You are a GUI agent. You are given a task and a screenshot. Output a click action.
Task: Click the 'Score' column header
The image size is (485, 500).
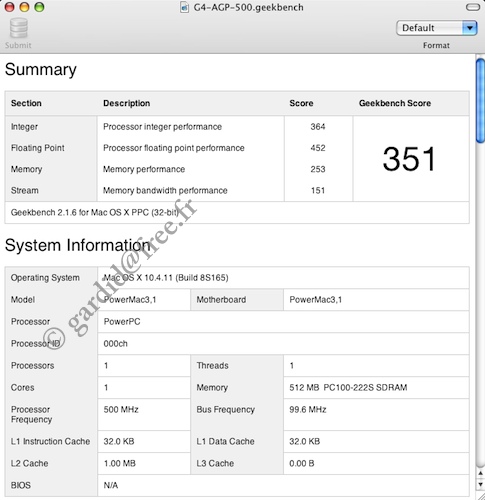tap(301, 103)
